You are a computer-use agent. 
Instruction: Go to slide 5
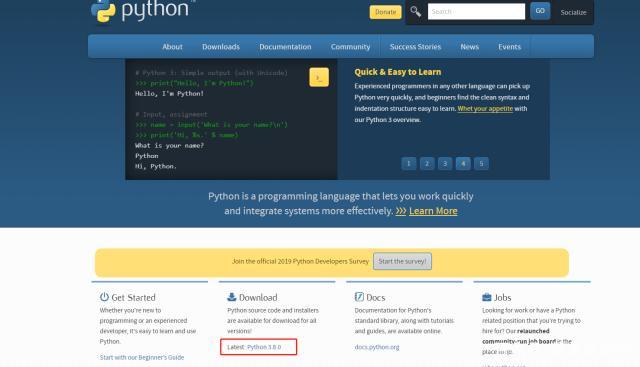[x=481, y=164]
